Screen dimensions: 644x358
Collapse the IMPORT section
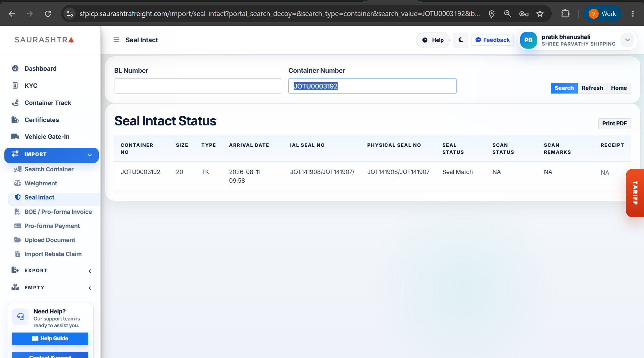point(51,155)
